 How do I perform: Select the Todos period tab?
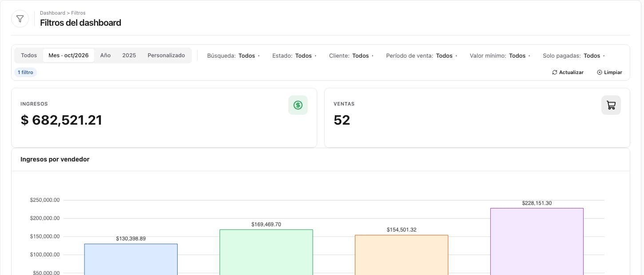(x=29, y=55)
